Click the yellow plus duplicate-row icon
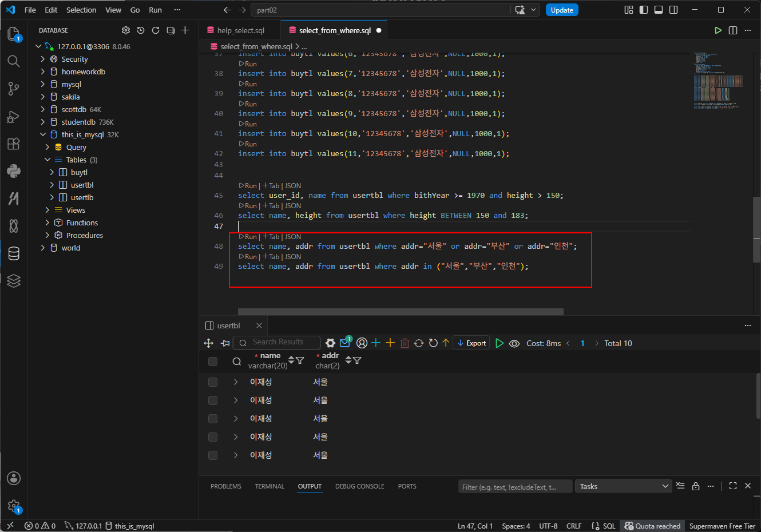761x532 pixels. [x=390, y=343]
